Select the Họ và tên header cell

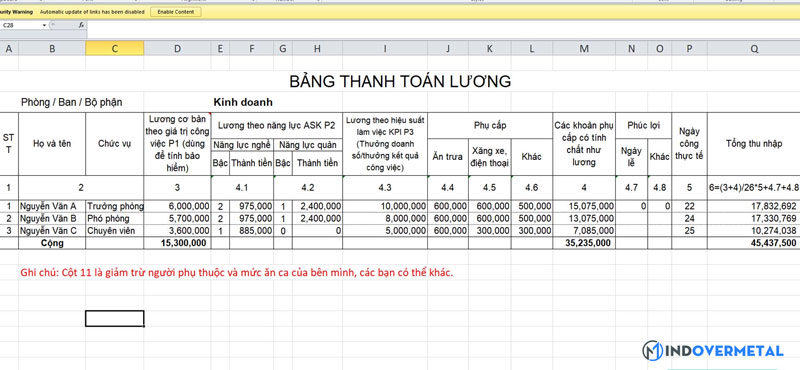[52, 144]
